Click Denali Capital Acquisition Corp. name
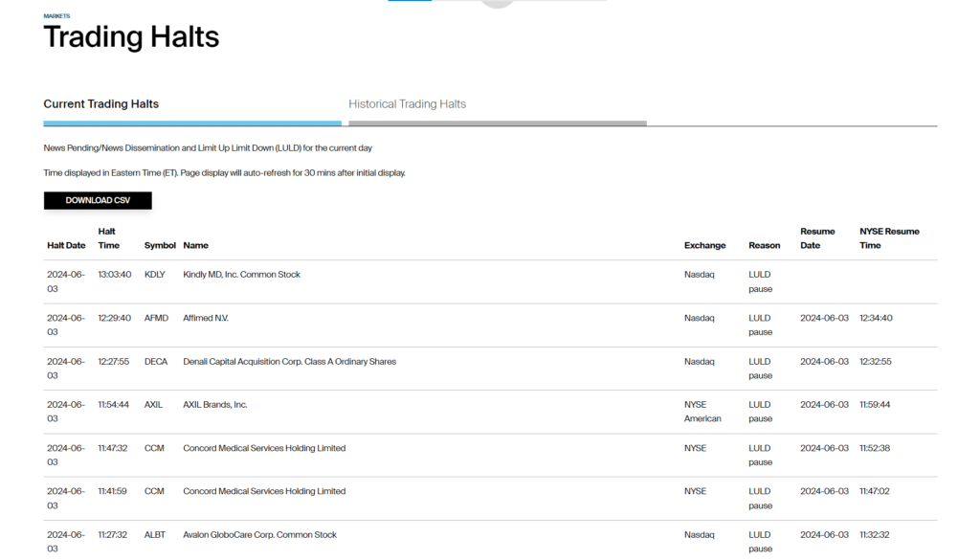 [x=289, y=362]
